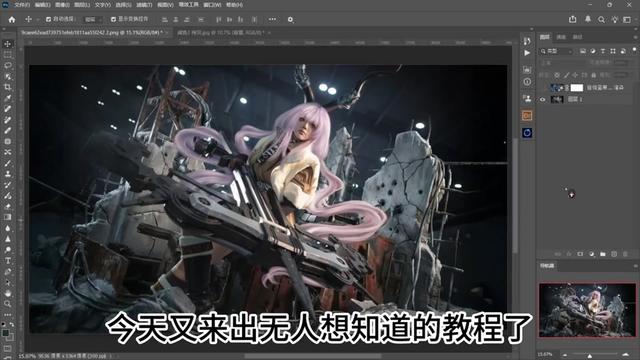Open the History panel icon
Screen dimensions: 640x360
point(527,40)
